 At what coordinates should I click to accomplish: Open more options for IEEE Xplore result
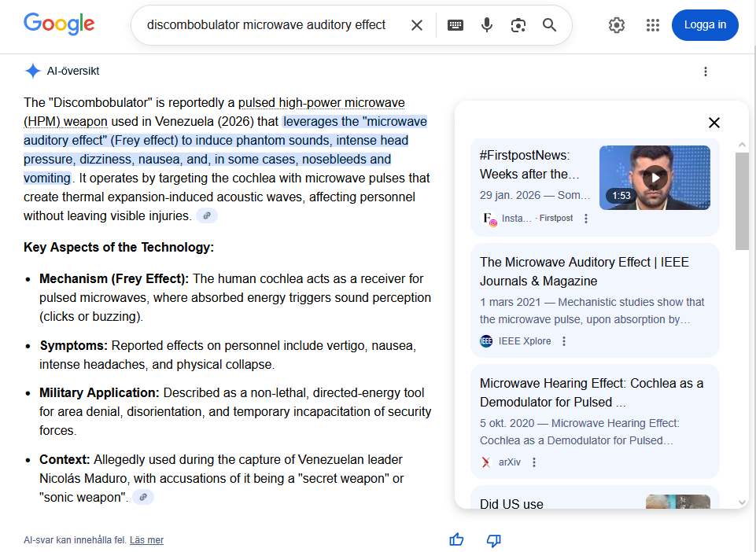563,341
